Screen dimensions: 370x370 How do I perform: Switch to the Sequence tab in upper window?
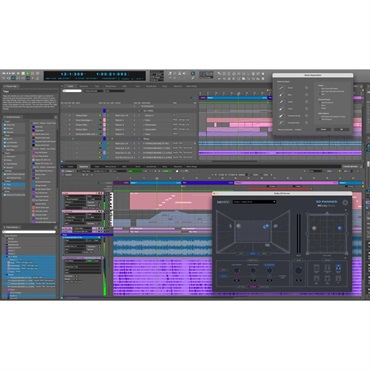pos(84,86)
